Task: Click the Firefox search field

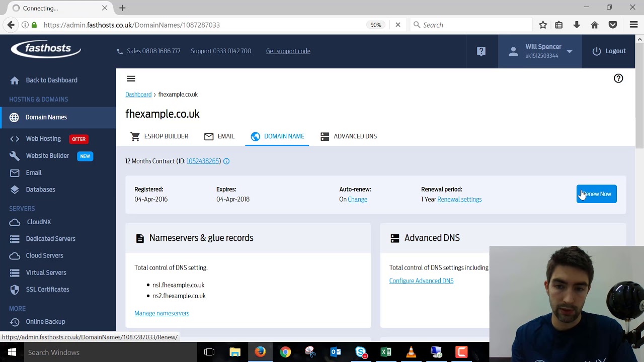Action: 470,25
